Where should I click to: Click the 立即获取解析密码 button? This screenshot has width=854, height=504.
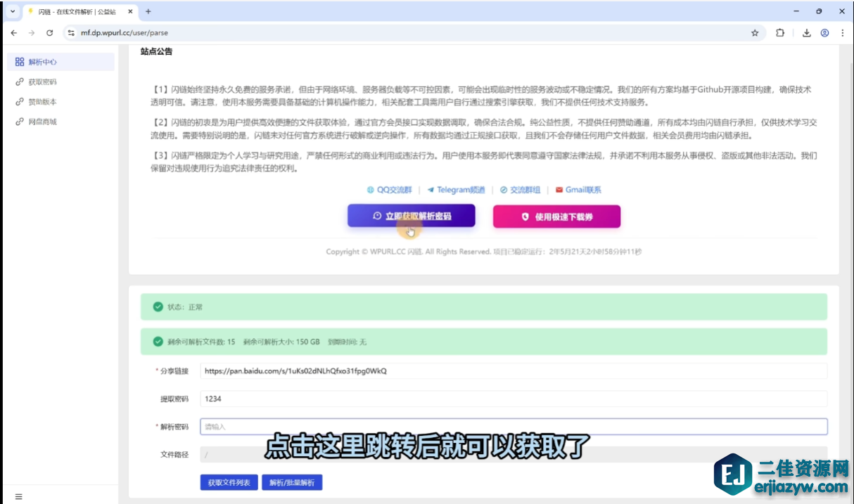(412, 216)
